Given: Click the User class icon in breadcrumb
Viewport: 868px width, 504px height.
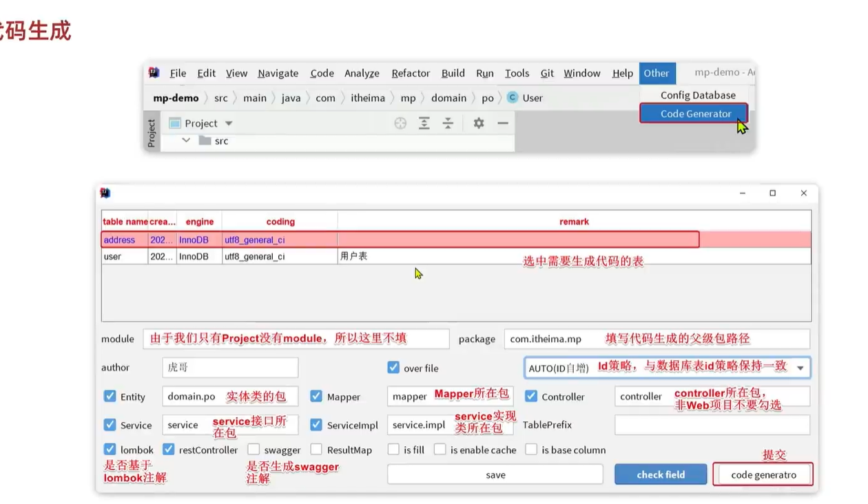Looking at the screenshot, I should tap(512, 98).
